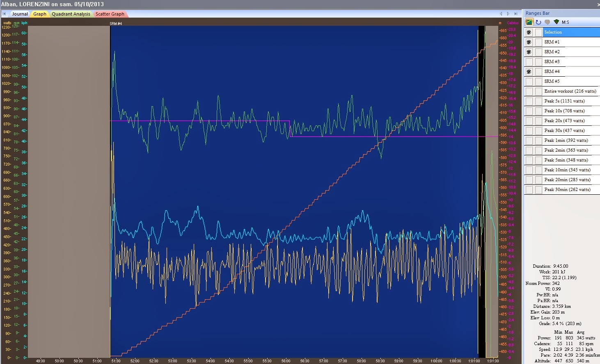Viewport: 600px width, 364px height.
Task: Show Peak 1min range via visibility box
Action: (x=529, y=140)
